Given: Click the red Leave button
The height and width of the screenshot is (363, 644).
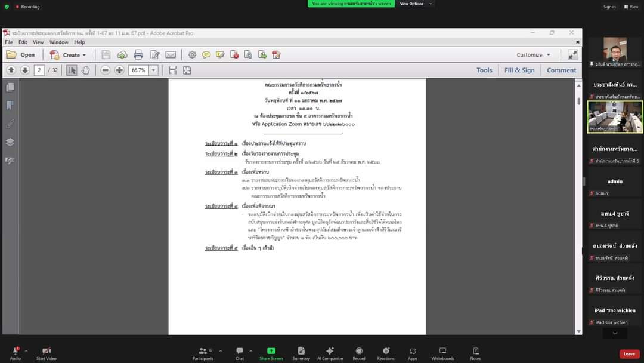Looking at the screenshot, I should tap(629, 354).
